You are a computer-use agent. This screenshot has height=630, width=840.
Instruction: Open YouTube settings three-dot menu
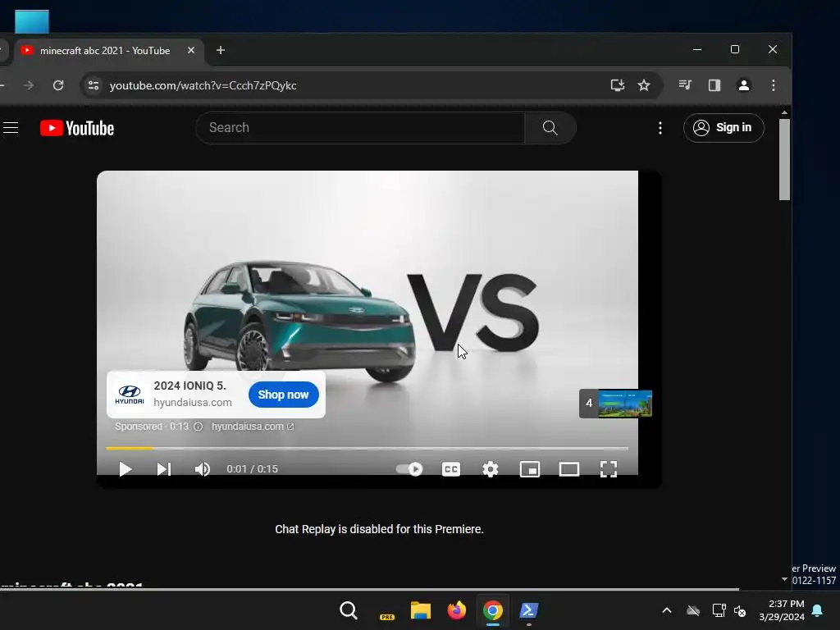(x=660, y=128)
